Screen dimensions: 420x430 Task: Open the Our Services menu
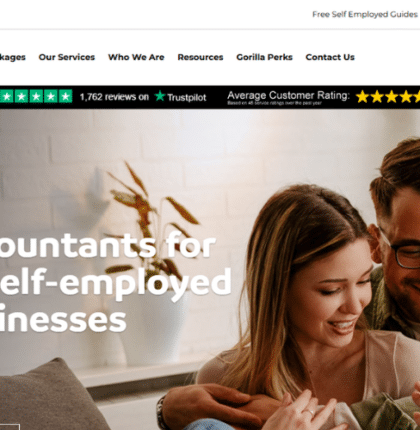pos(67,57)
